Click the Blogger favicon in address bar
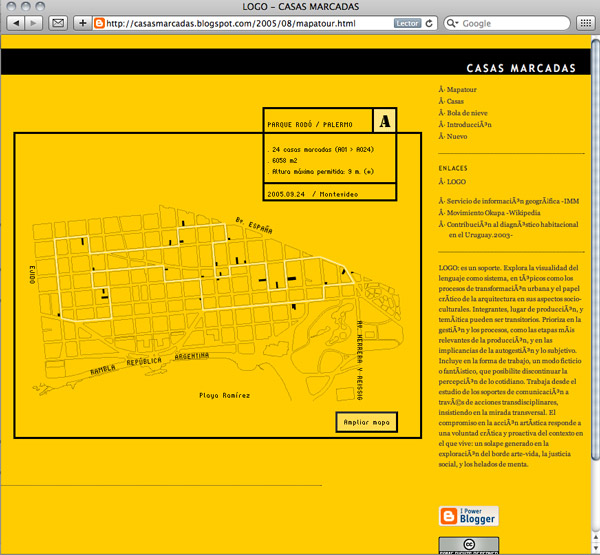The height and width of the screenshot is (555, 600). (99, 23)
